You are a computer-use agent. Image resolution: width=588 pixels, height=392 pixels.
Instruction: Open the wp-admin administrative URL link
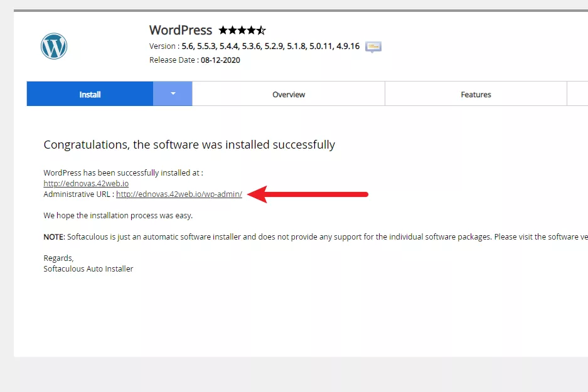coord(179,194)
